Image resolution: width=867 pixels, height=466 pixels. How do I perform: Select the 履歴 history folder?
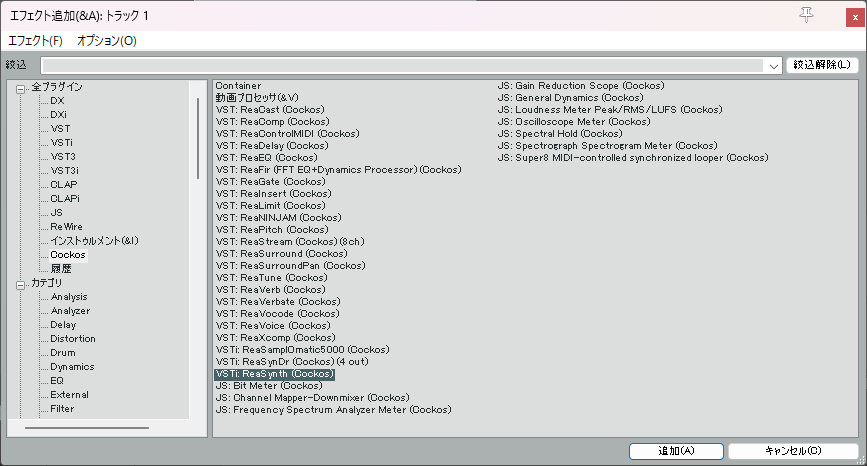[x=61, y=269]
